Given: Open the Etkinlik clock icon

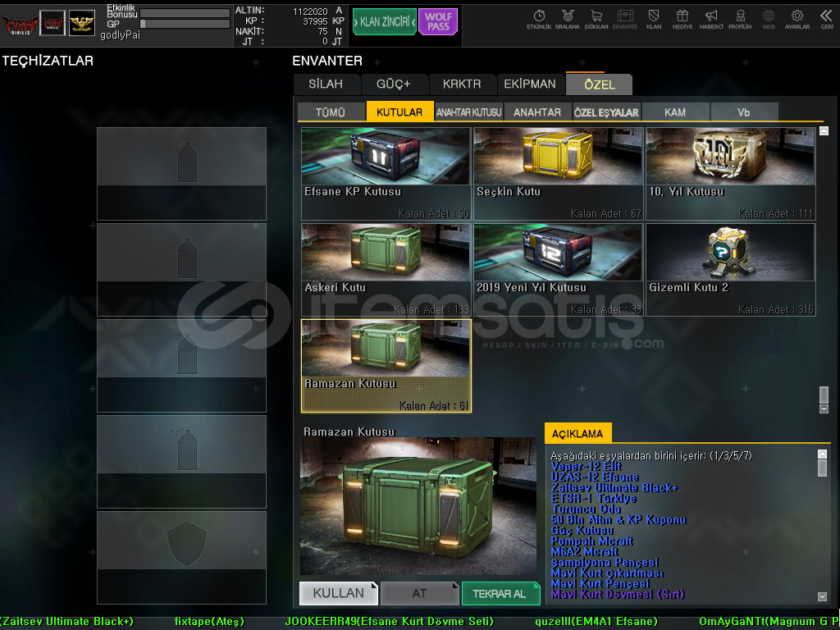Looking at the screenshot, I should (x=539, y=20).
